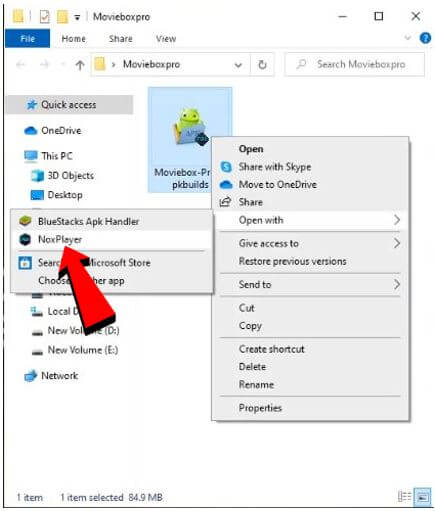This screenshot has height=511, width=435.
Task: Switch to the View ribbon tab
Action: [x=166, y=39]
